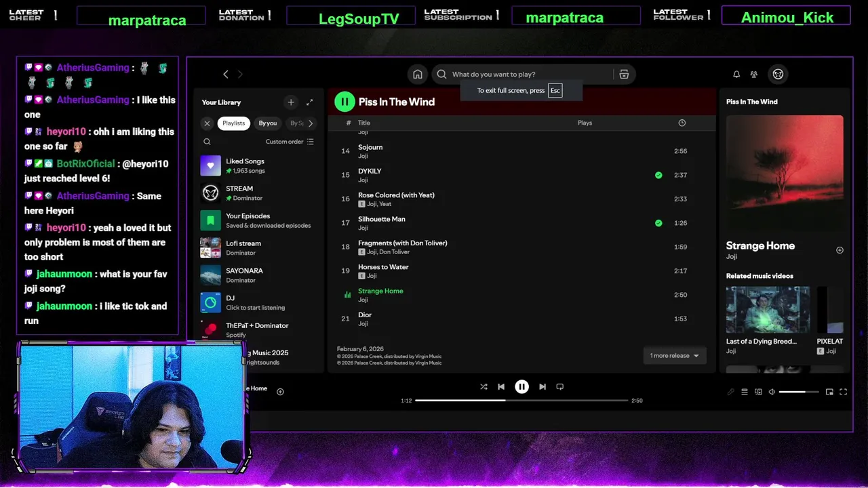Create a new playlist with plus icon

(x=291, y=102)
